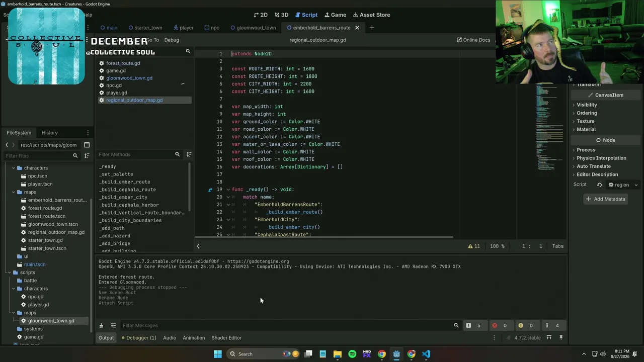Open the Windows Start menu
The width and height of the screenshot is (644, 362).
218,354
